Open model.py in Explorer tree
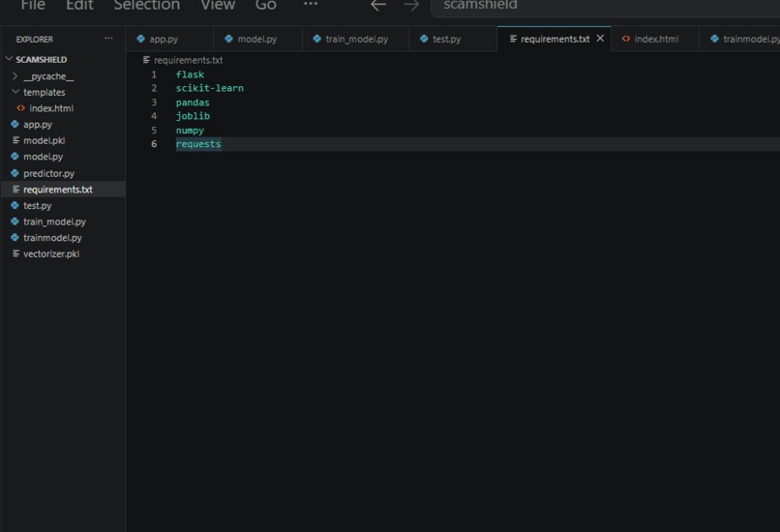The width and height of the screenshot is (780, 532). click(63, 157)
